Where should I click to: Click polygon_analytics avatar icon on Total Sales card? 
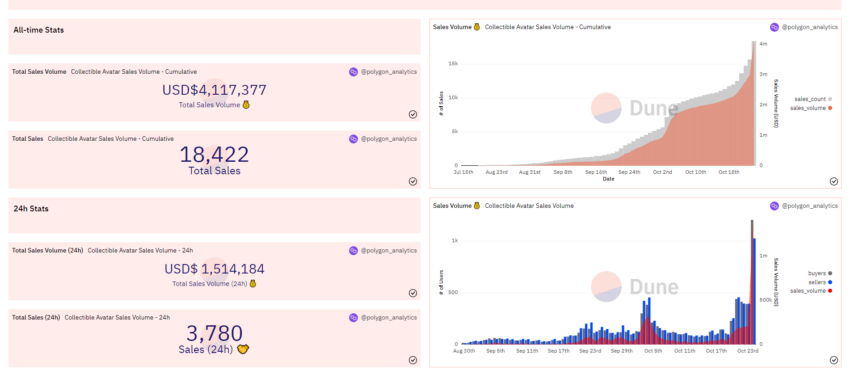tap(353, 139)
